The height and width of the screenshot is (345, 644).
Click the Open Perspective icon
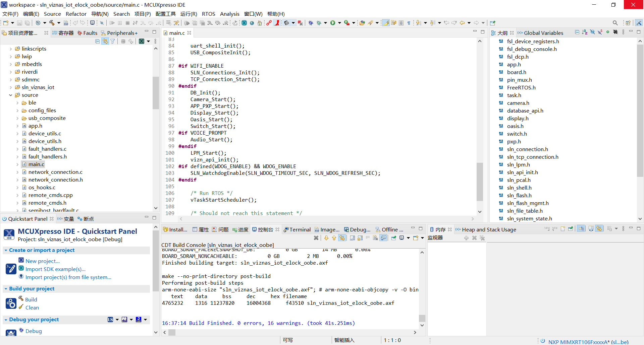628,23
